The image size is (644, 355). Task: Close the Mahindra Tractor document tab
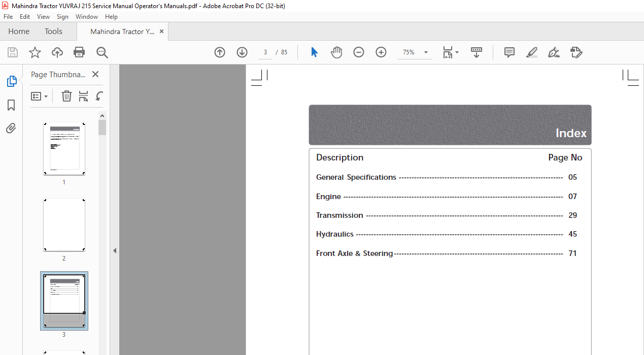pos(162,31)
